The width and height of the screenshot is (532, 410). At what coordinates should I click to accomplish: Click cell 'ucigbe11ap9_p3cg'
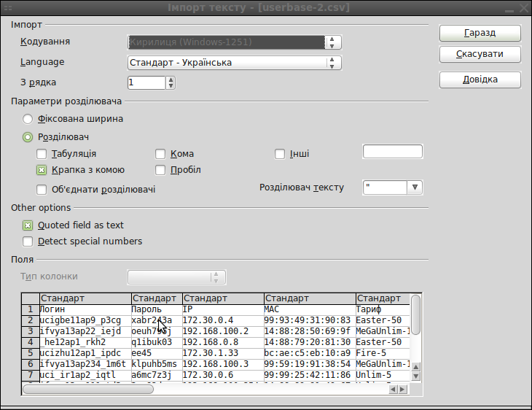click(85, 320)
